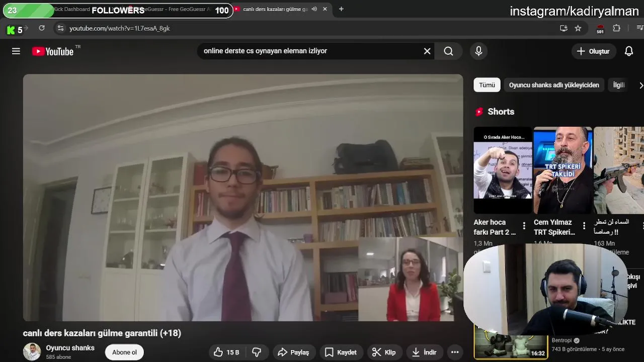The height and width of the screenshot is (362, 644).
Task: Open the Aker hoca farkı Part 2 title
Action: click(495, 227)
